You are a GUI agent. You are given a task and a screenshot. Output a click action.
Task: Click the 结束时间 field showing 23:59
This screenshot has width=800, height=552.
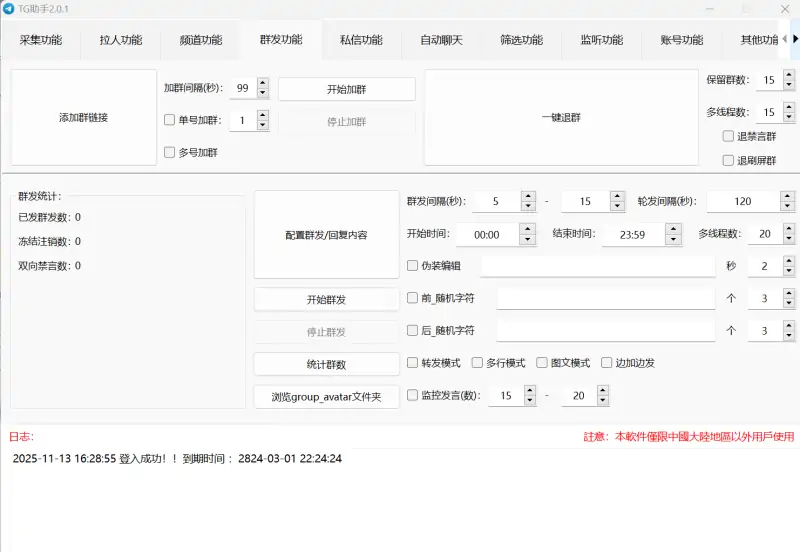tap(633, 235)
